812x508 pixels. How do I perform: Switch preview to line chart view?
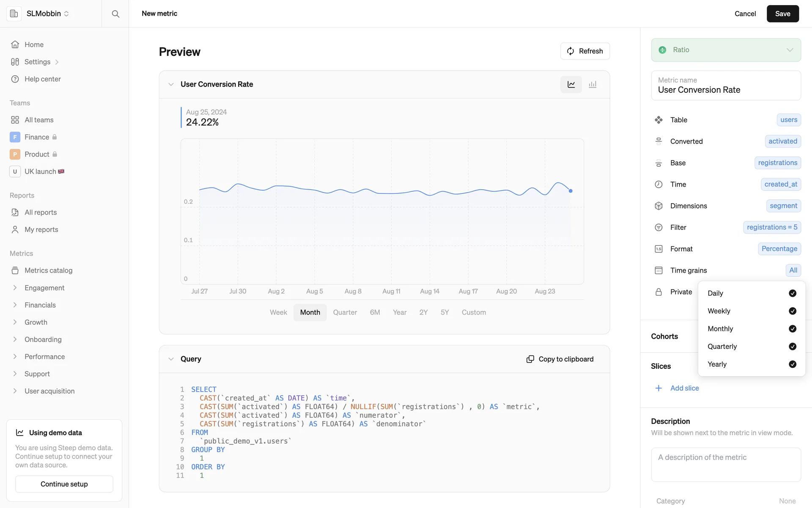tap(571, 84)
